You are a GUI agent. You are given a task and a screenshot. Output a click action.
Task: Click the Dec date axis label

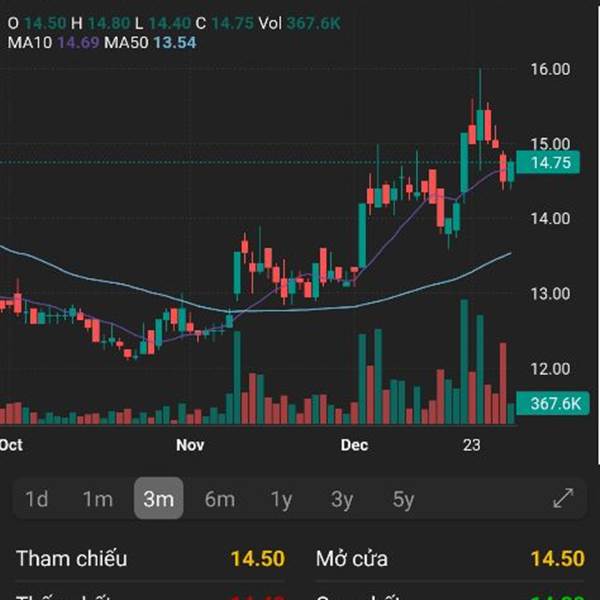(x=354, y=445)
